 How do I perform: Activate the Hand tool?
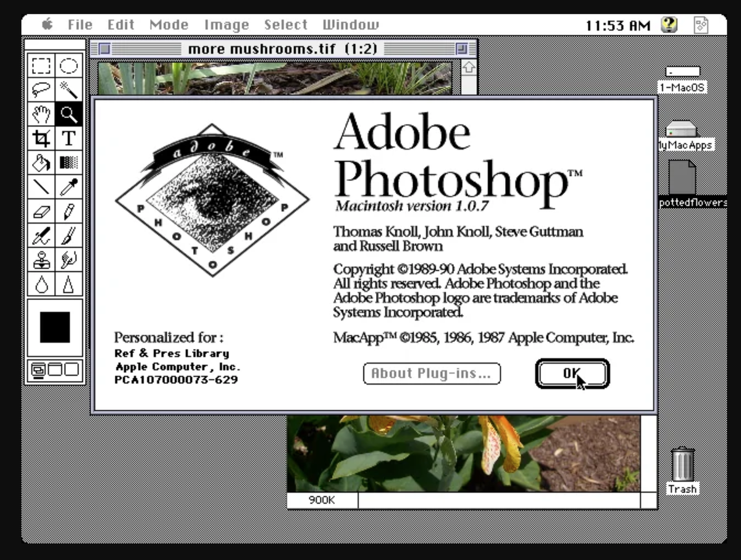41,114
